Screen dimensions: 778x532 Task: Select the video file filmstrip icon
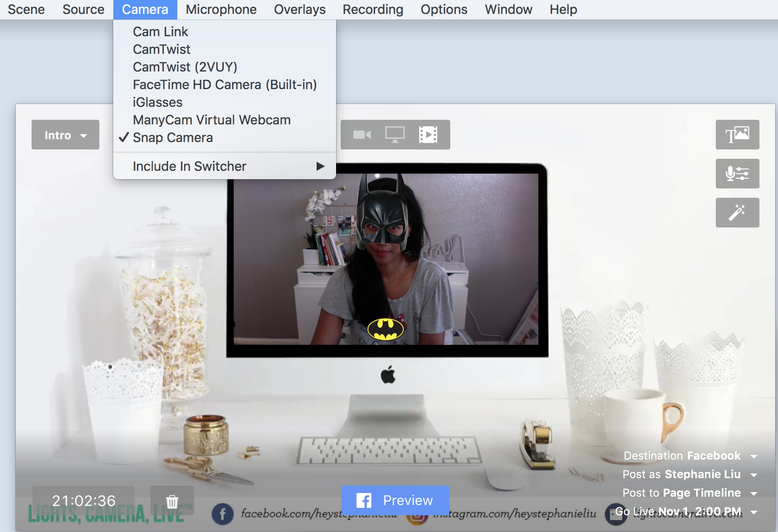pyautogui.click(x=428, y=135)
